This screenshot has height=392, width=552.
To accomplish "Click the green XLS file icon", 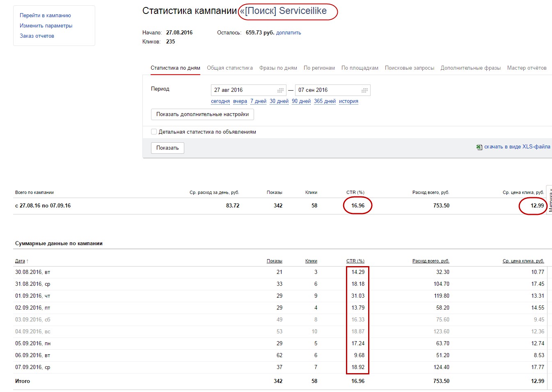I will point(479,147).
